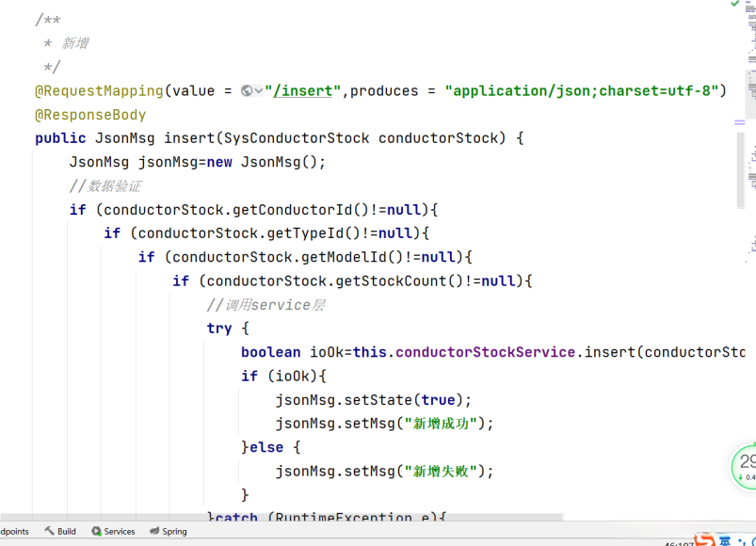Open the Build tool window tab

(60, 531)
